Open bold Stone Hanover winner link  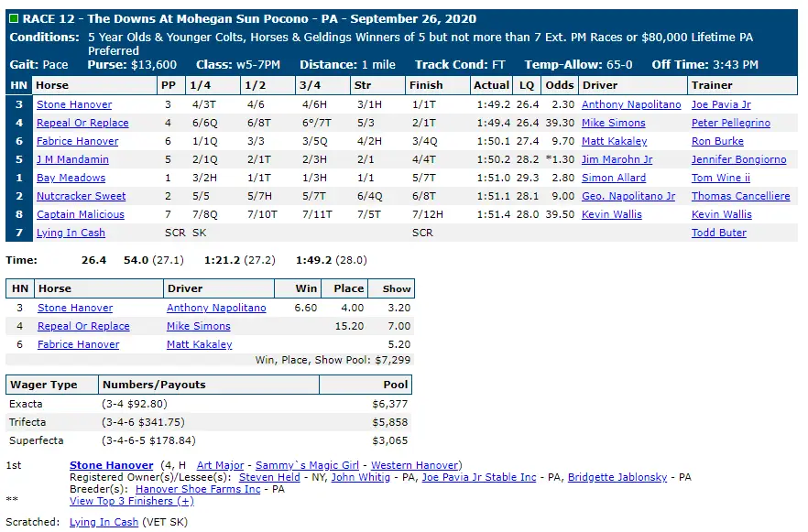(112, 465)
